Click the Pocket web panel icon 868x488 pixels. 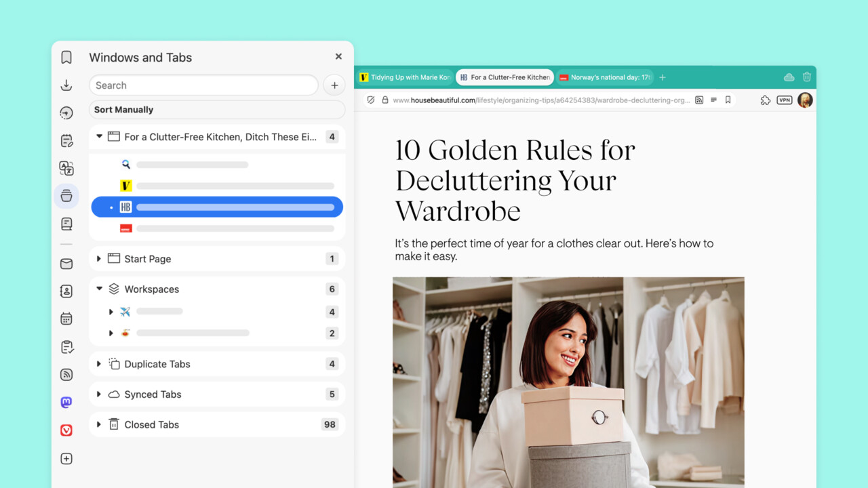point(66,430)
